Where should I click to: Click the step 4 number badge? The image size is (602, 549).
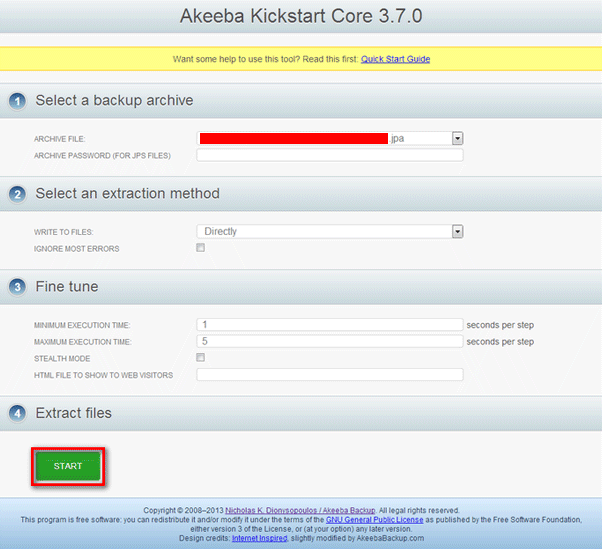point(17,413)
